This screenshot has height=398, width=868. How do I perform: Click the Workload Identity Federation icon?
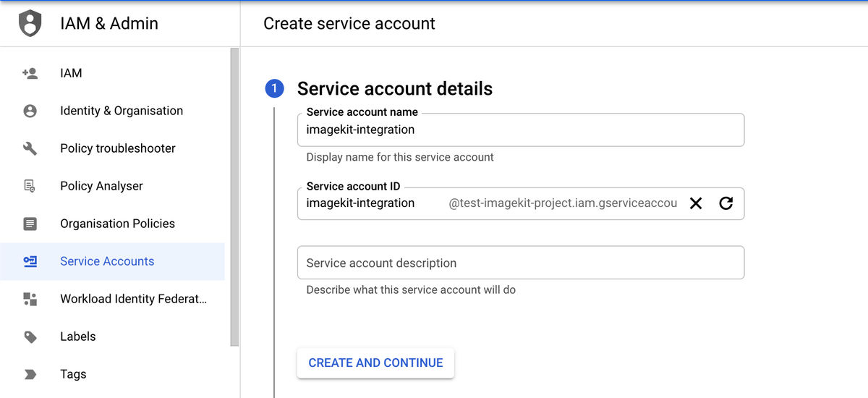[x=30, y=299]
